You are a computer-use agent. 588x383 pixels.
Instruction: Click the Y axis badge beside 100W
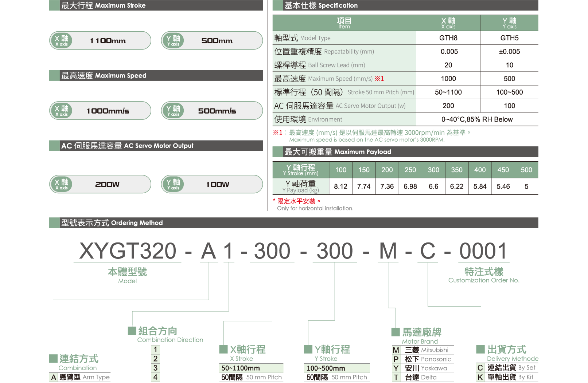click(173, 184)
